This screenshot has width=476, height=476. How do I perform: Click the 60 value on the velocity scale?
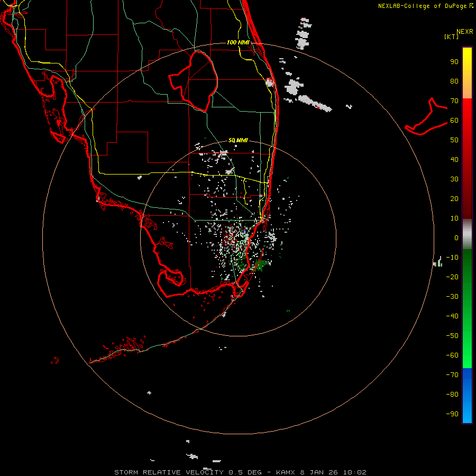[454, 120]
